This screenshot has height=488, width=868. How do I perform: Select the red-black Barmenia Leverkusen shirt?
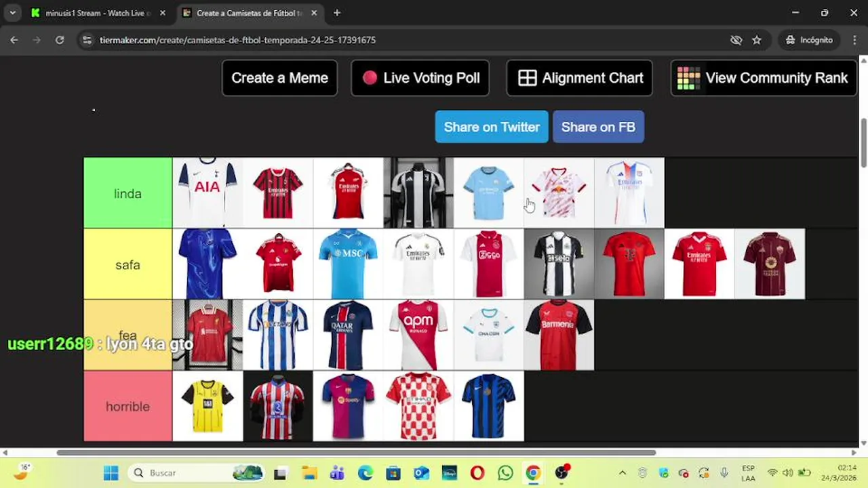tap(559, 335)
